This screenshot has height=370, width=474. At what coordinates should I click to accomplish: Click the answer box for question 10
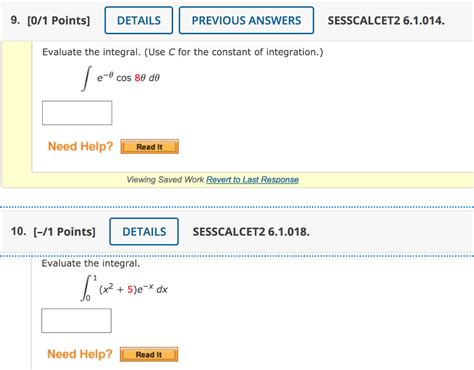coord(76,321)
